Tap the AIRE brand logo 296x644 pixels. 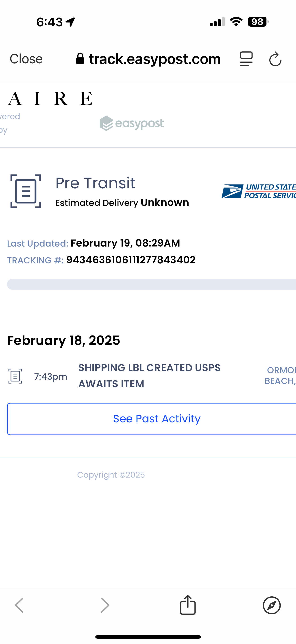point(50,99)
